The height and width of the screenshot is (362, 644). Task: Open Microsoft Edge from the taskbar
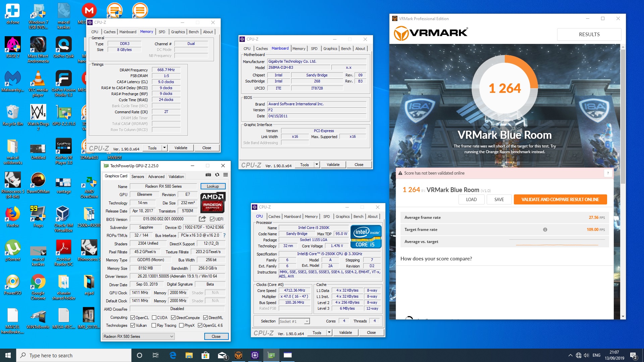point(173,355)
